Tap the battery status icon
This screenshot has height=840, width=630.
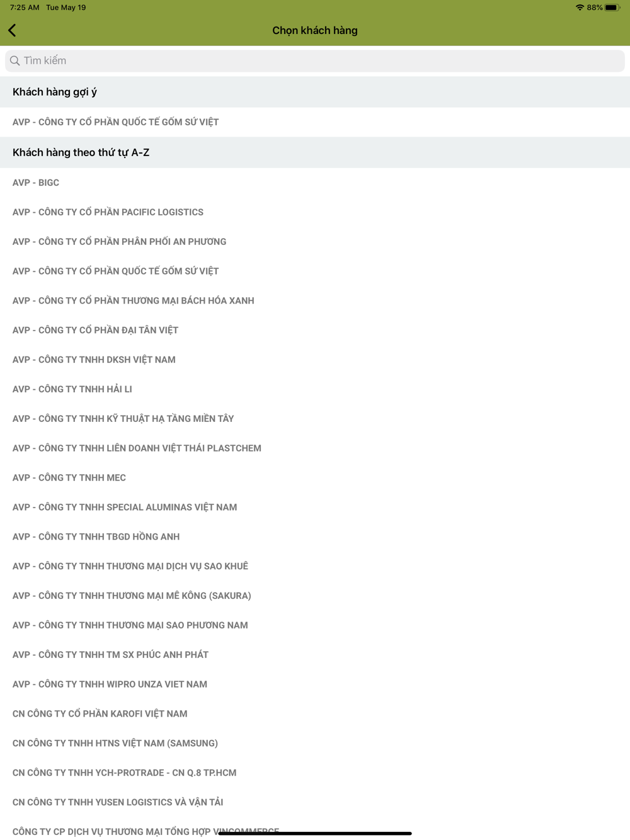612,8
